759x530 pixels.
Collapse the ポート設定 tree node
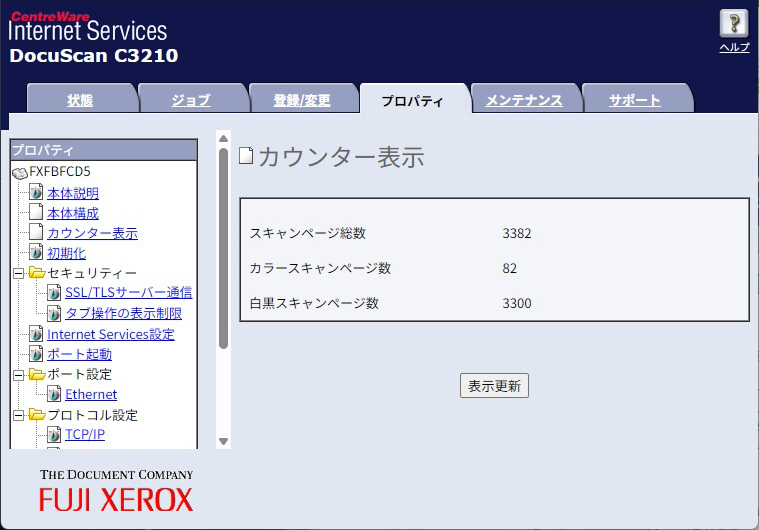click(18, 375)
